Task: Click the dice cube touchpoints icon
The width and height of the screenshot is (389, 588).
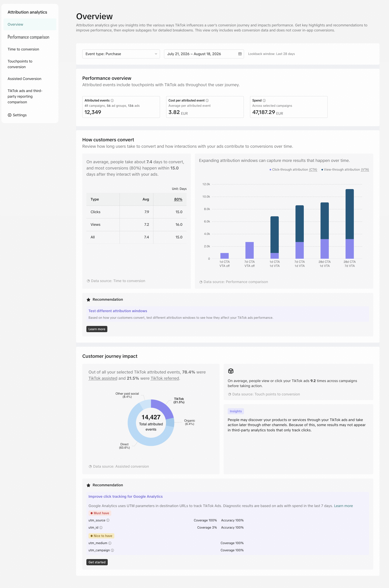Action: click(x=231, y=371)
